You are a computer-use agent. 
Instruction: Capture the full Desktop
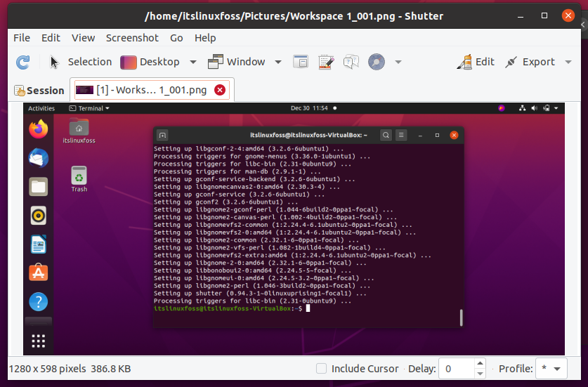150,62
